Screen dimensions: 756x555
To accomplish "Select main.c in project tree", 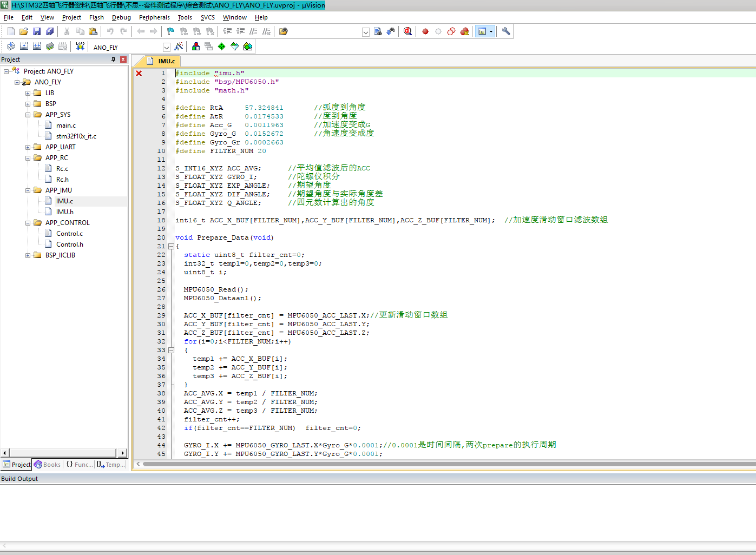I will pyautogui.click(x=66, y=125).
